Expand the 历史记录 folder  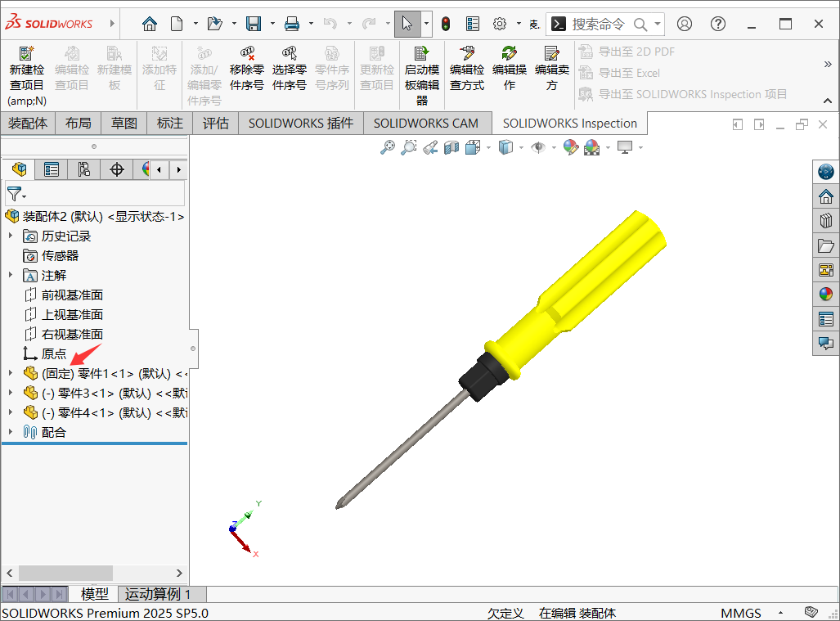click(10, 236)
